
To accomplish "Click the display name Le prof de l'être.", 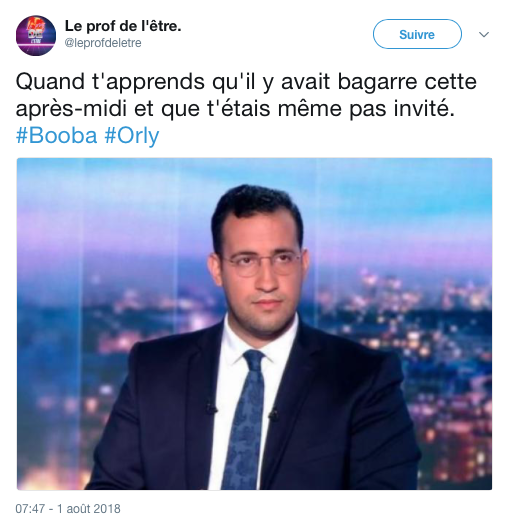I will click(x=123, y=26).
